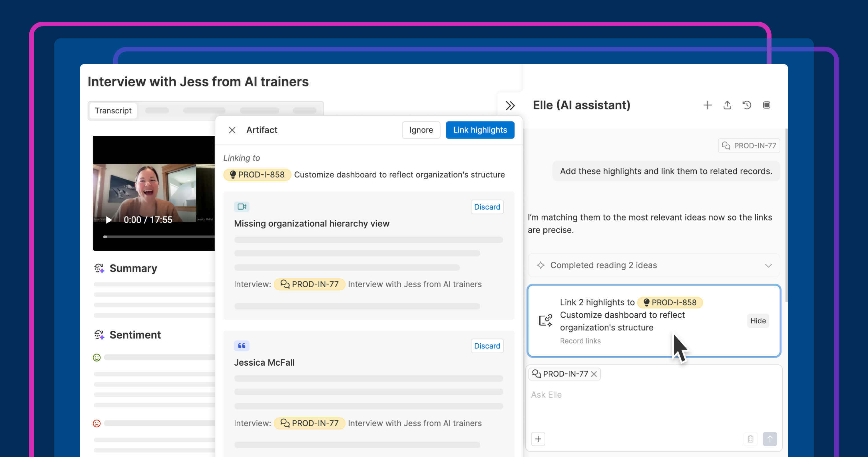Click the AI sparkle icon next to Summary
The image size is (868, 457).
(x=99, y=268)
